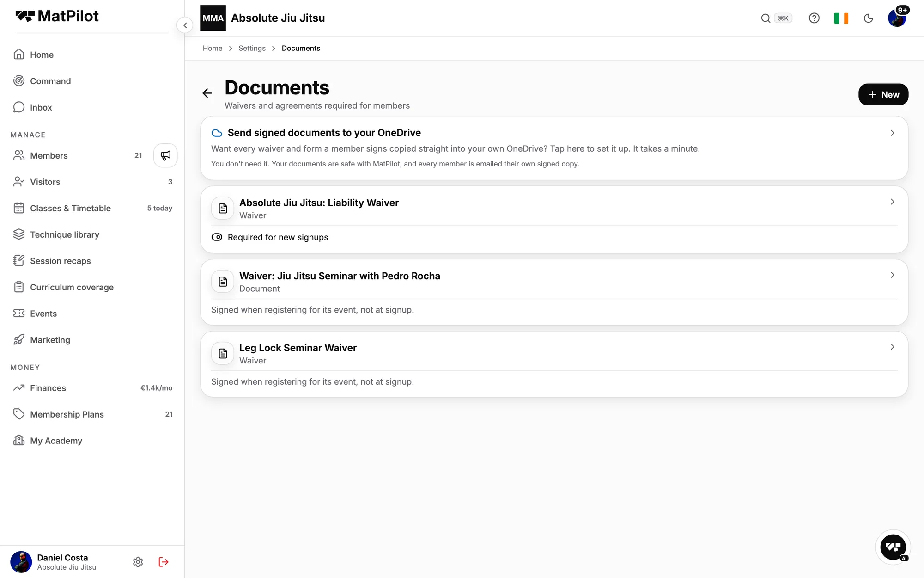Expand the Liability Waiver chevron
The image size is (924, 578).
coord(892,202)
